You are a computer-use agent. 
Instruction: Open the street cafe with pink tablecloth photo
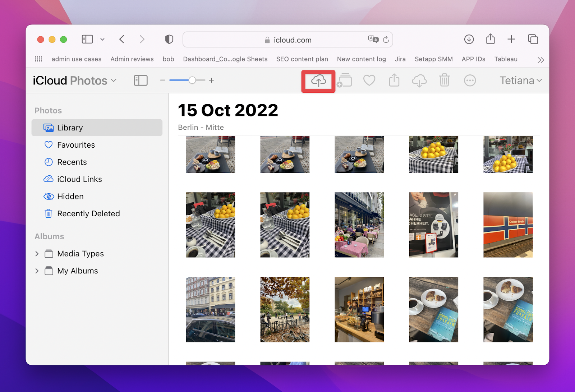coord(359,225)
